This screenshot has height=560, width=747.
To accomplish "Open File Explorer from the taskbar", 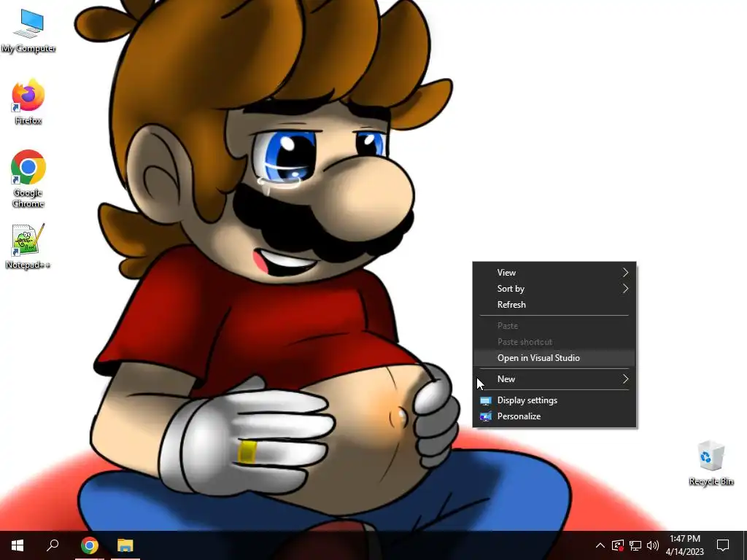I will point(125,545).
